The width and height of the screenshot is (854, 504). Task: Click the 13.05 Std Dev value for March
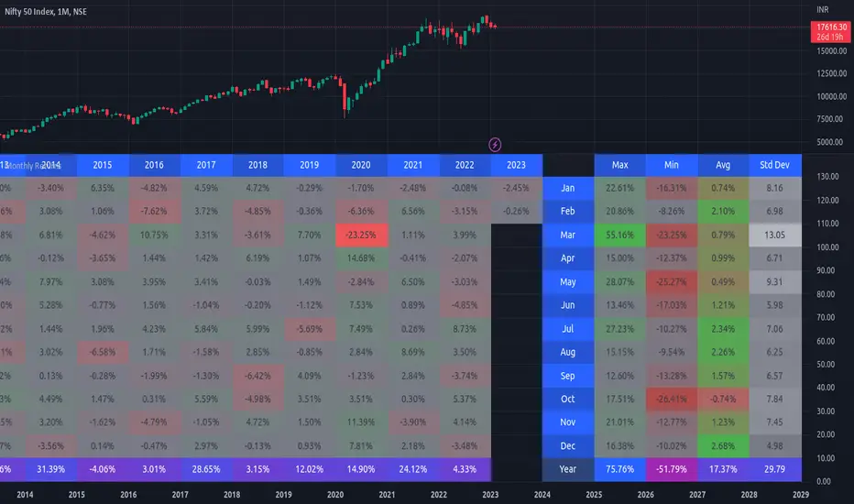point(775,235)
